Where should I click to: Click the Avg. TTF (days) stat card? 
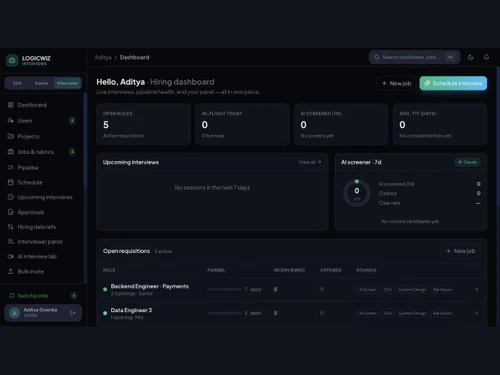tap(440, 124)
